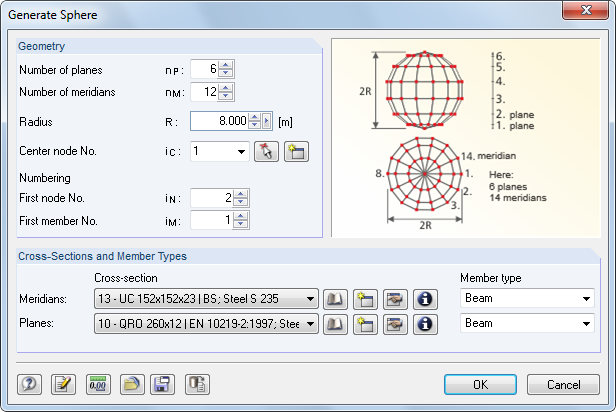Close the Generate Sphere dialog
616x412 pixels.
(x=586, y=10)
